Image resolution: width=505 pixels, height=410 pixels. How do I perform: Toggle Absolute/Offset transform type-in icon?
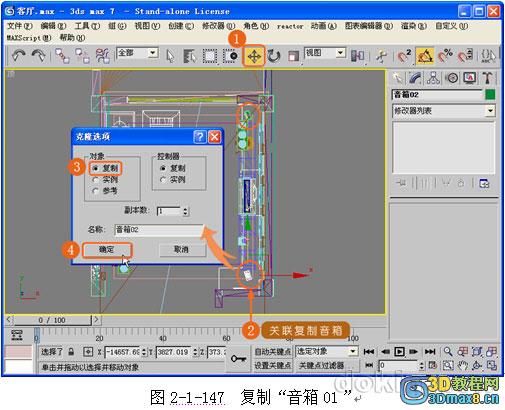pos(88,352)
